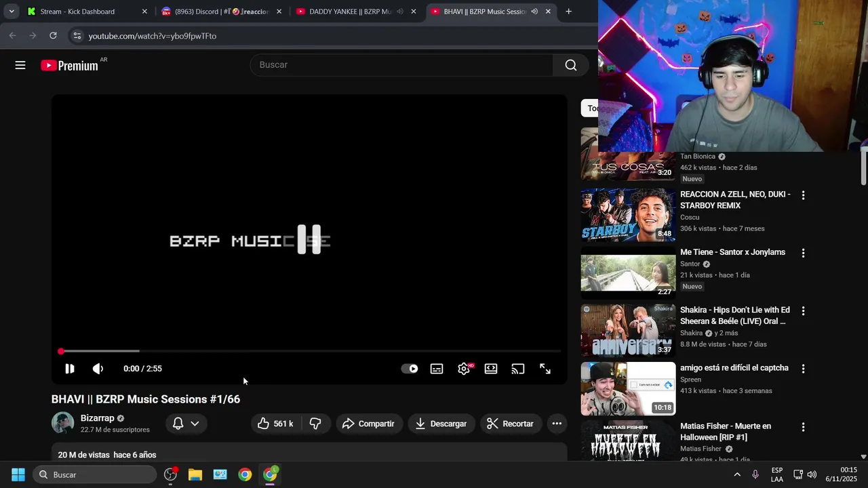Show hidden system tray icons chevron
The height and width of the screenshot is (488, 868).
click(x=737, y=474)
